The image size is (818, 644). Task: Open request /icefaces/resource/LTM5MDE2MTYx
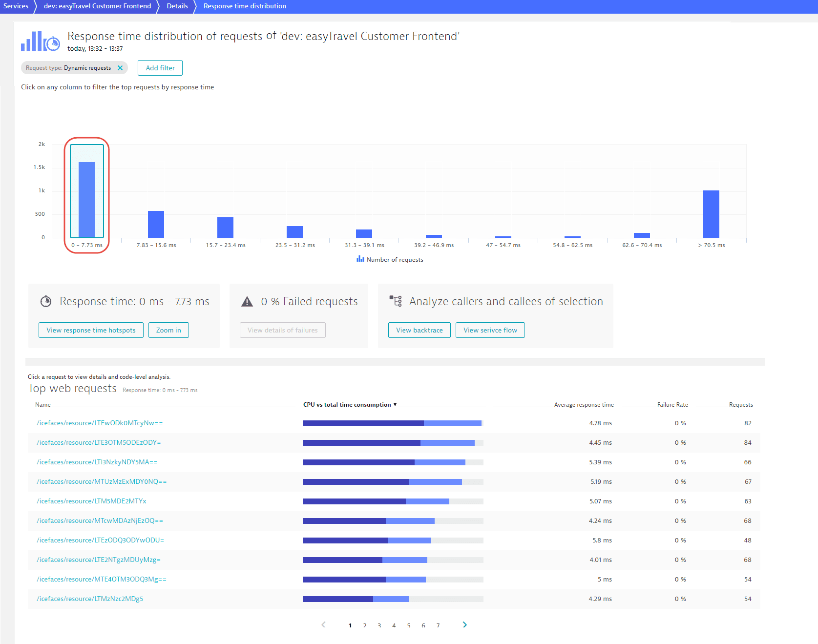(91, 501)
